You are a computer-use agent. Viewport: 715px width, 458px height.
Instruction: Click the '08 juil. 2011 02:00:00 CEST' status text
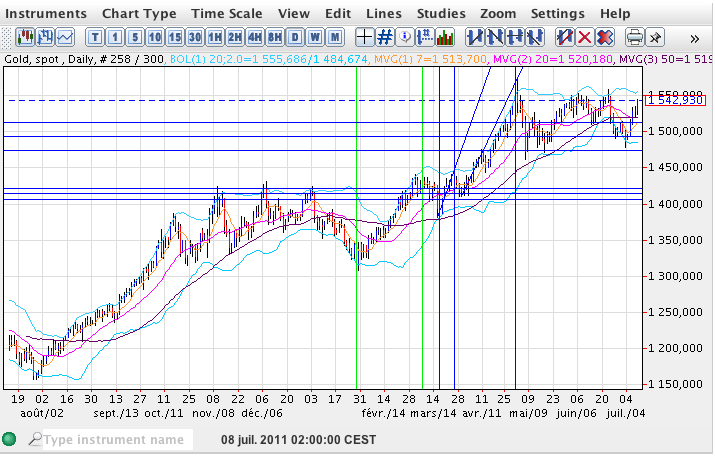click(299, 440)
